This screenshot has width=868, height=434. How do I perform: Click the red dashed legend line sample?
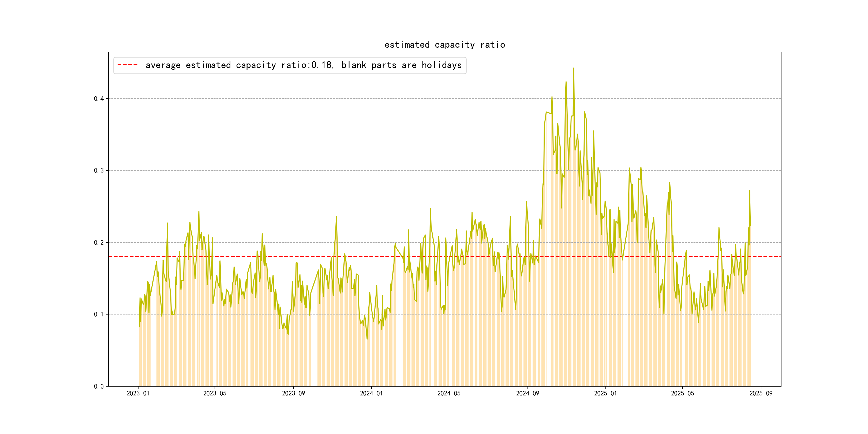tap(127, 65)
